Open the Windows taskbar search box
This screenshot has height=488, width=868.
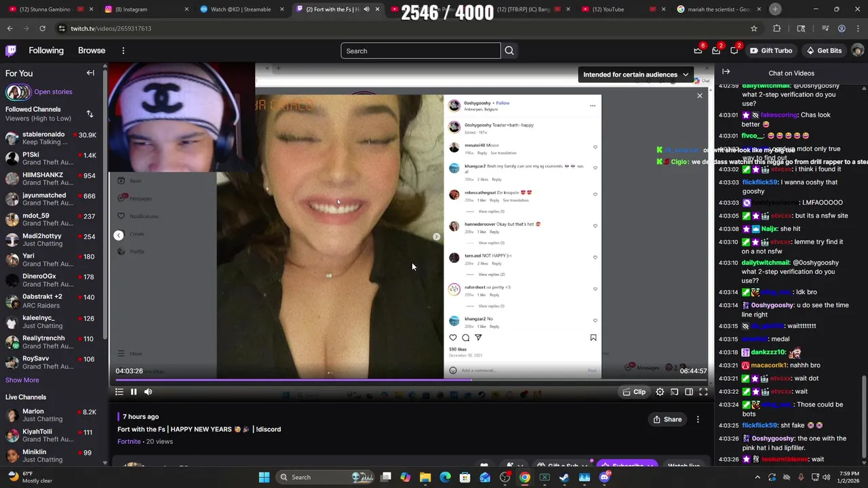click(x=326, y=477)
